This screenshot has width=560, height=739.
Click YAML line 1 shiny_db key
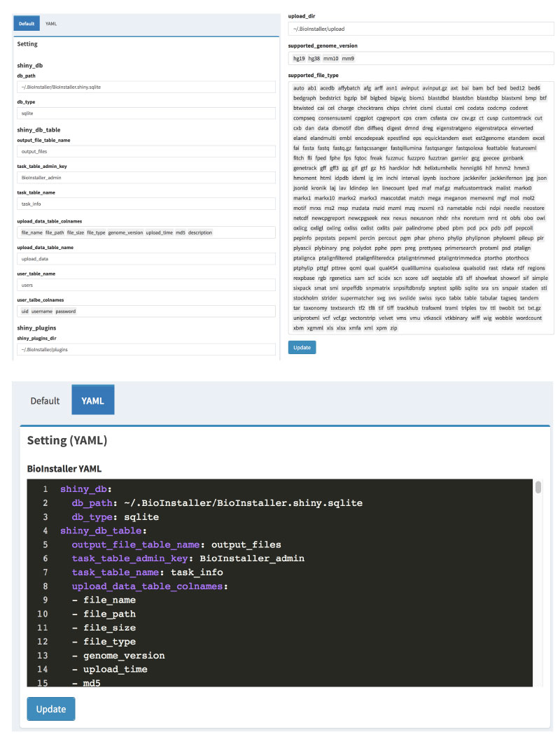coord(86,489)
